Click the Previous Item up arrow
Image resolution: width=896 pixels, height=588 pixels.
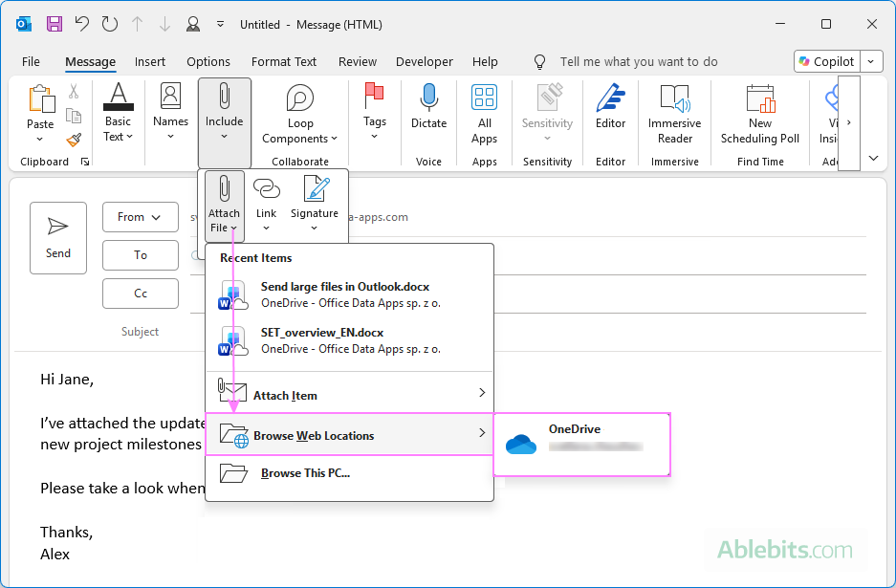pyautogui.click(x=137, y=24)
